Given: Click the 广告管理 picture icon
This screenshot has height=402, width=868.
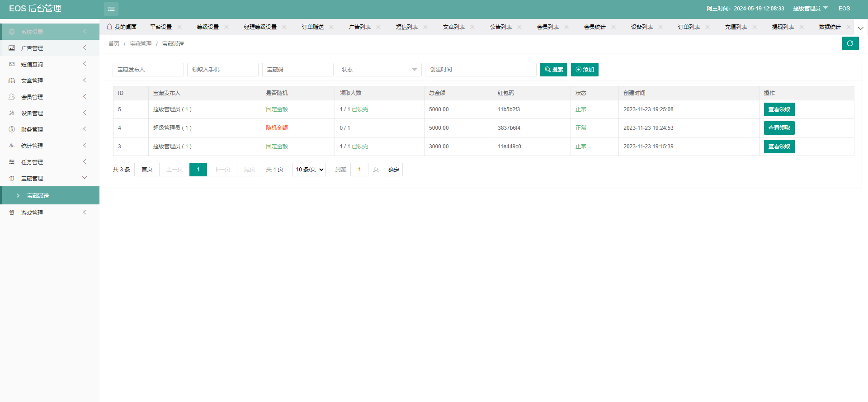Looking at the screenshot, I should point(12,48).
